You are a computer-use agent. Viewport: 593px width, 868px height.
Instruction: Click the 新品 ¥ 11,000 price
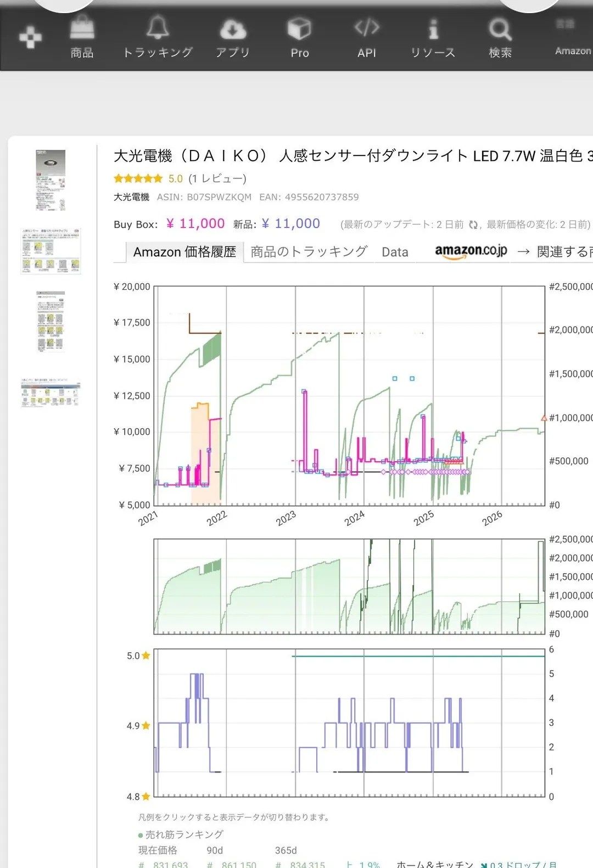point(291,223)
